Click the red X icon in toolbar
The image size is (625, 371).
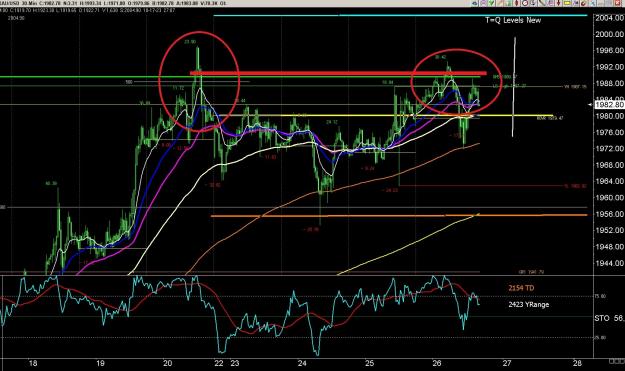click(617, 3)
